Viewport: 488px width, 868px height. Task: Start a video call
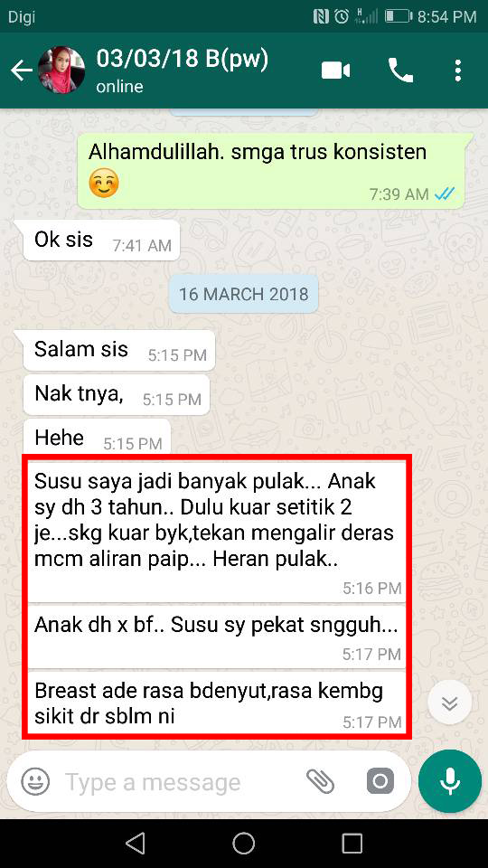[x=336, y=71]
